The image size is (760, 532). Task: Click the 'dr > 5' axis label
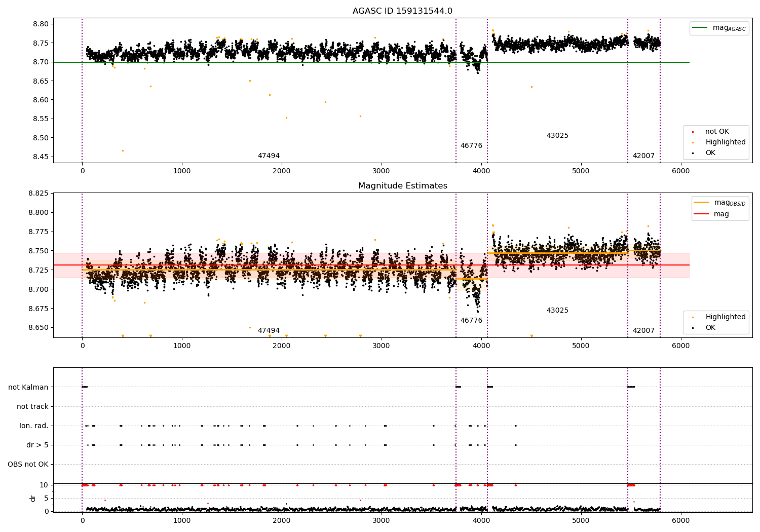(37, 445)
